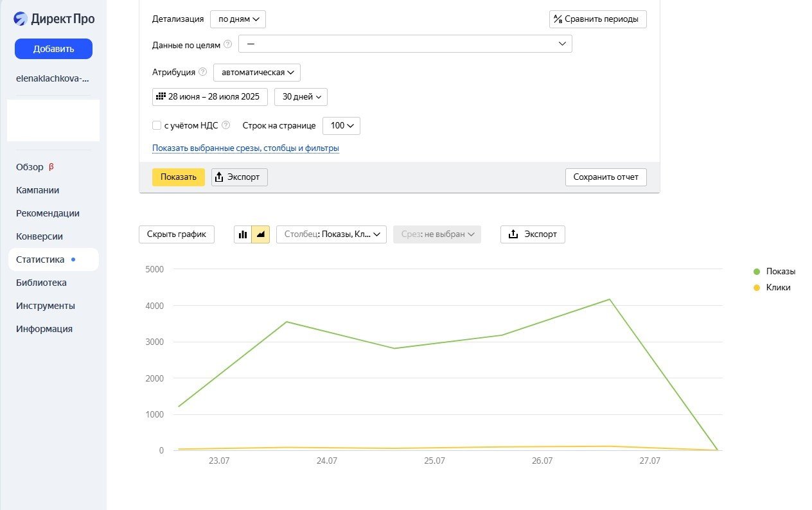Click the Директ Про logo icon
This screenshot has width=812, height=510.
pos(21,19)
